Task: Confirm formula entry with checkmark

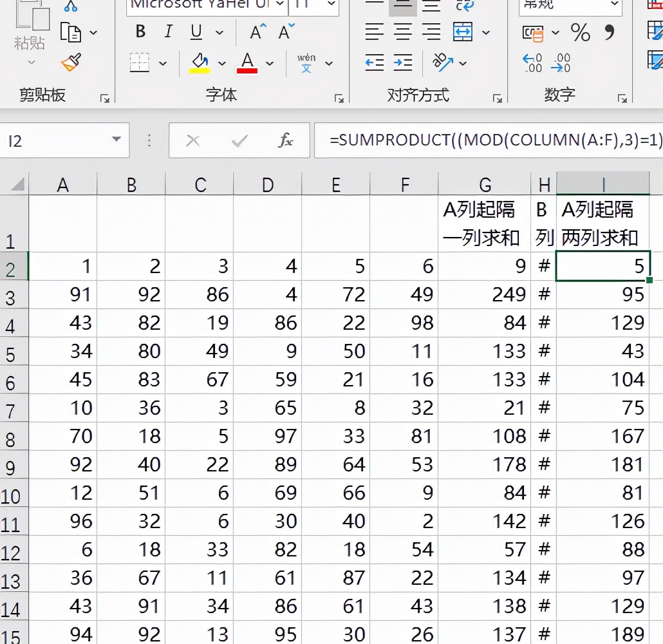Action: (239, 140)
